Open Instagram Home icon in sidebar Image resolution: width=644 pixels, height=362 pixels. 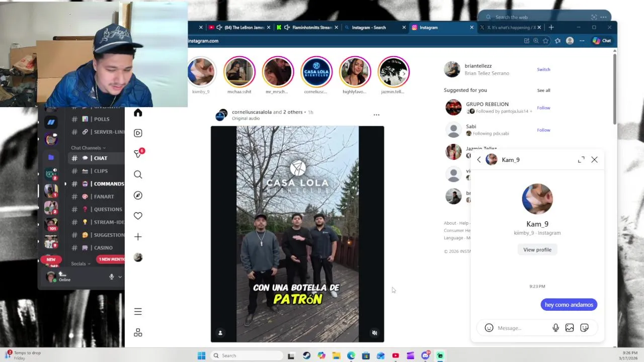coord(138,113)
